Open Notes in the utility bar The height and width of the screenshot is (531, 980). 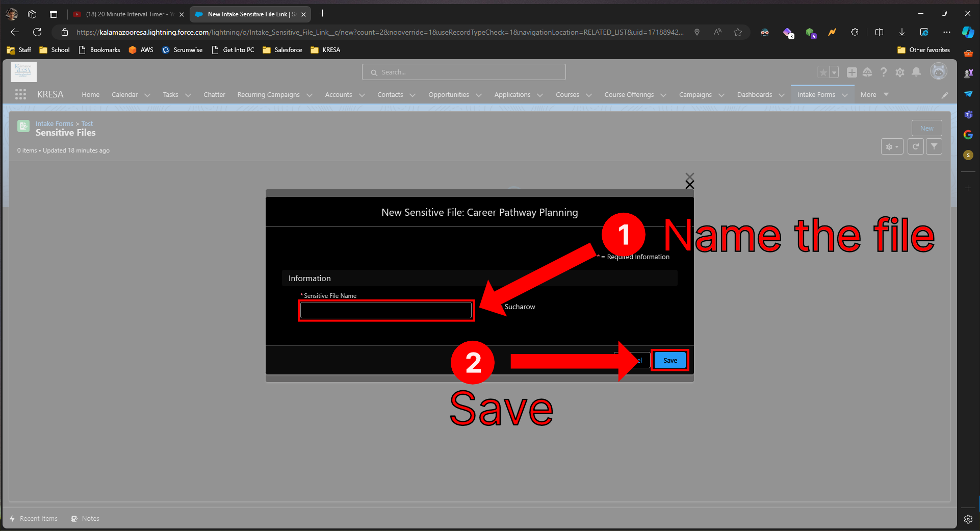(85, 519)
